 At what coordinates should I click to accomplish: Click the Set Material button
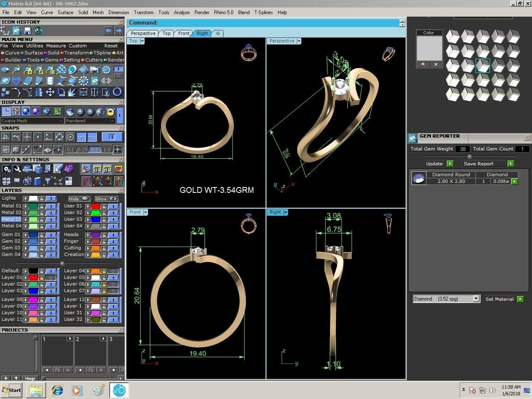click(504, 299)
